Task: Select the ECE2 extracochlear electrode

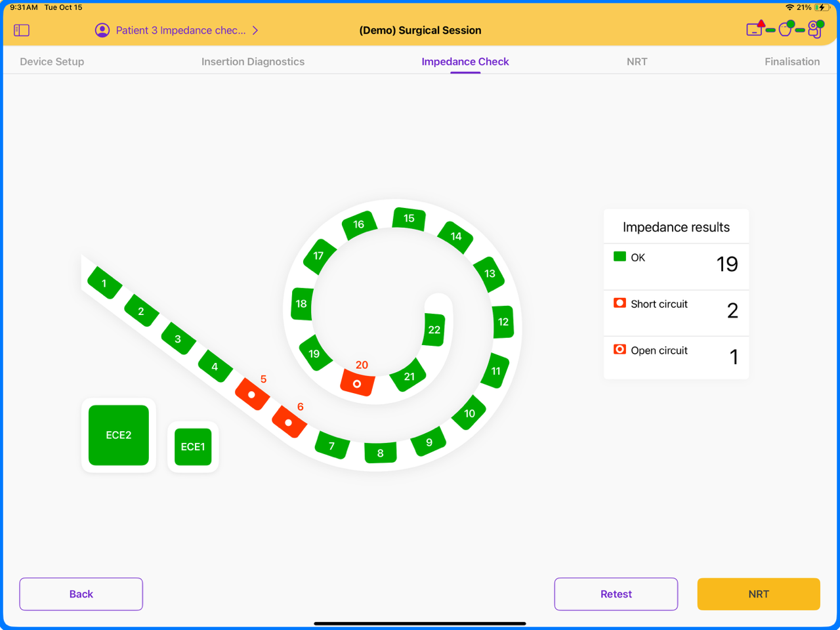Action: pos(118,435)
